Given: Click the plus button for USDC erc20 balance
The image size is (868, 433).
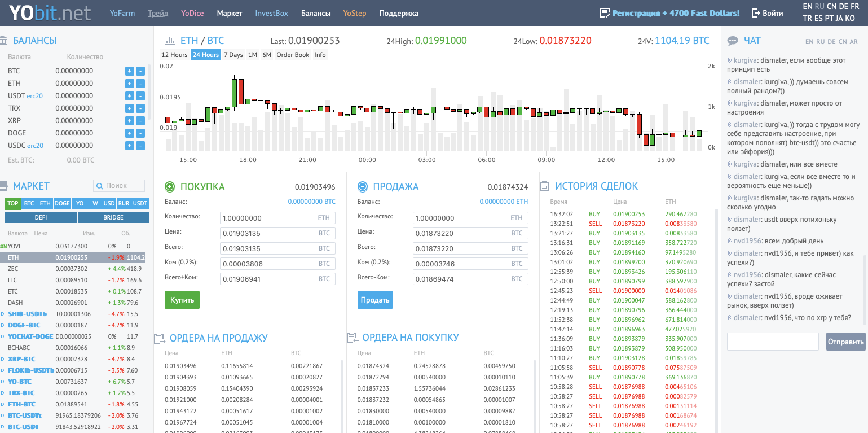Looking at the screenshot, I should [x=129, y=146].
